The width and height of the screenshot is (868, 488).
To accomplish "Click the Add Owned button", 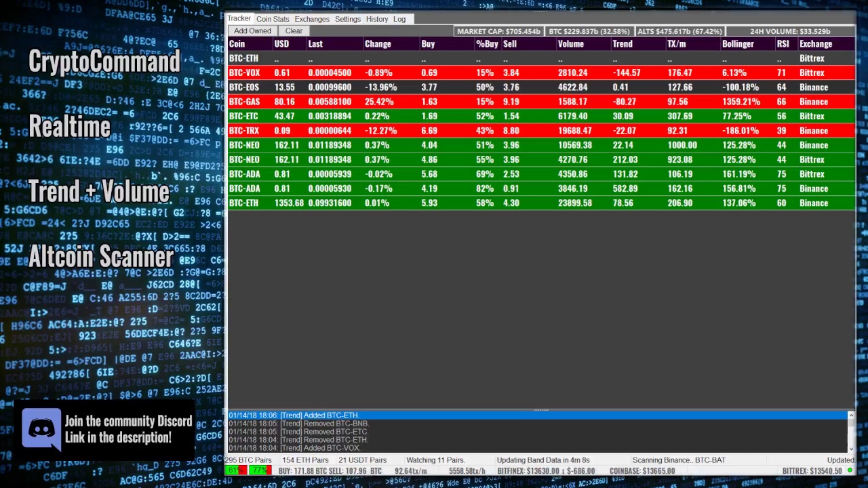I will [x=253, y=31].
